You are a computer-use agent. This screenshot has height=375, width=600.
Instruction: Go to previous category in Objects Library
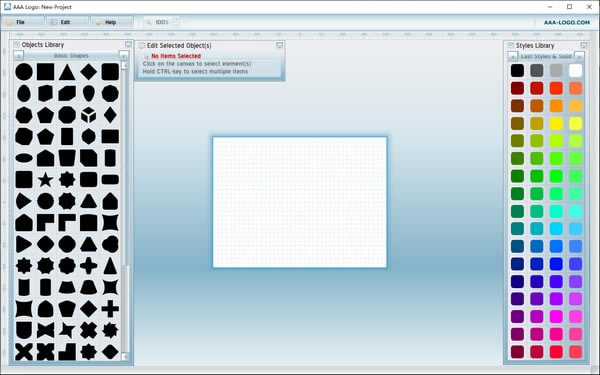click(x=18, y=56)
